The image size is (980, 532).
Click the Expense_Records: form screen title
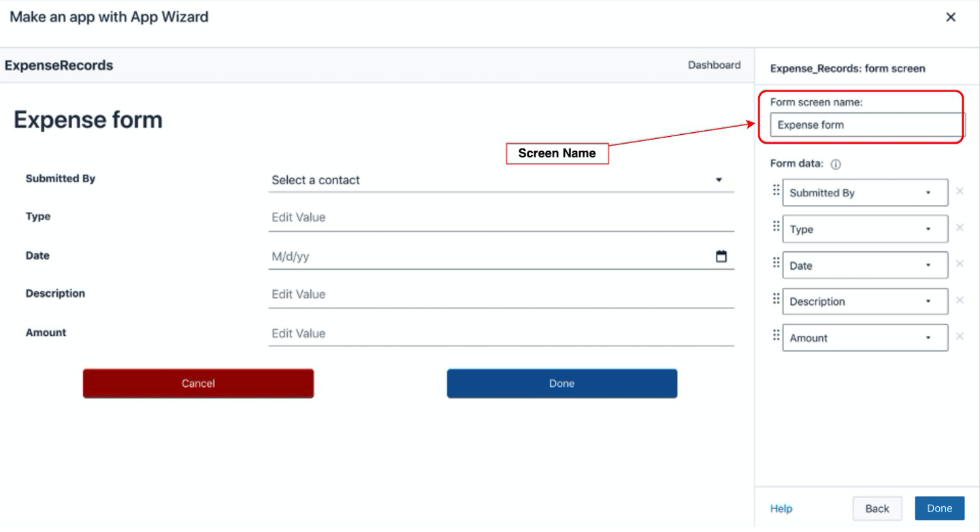point(847,69)
